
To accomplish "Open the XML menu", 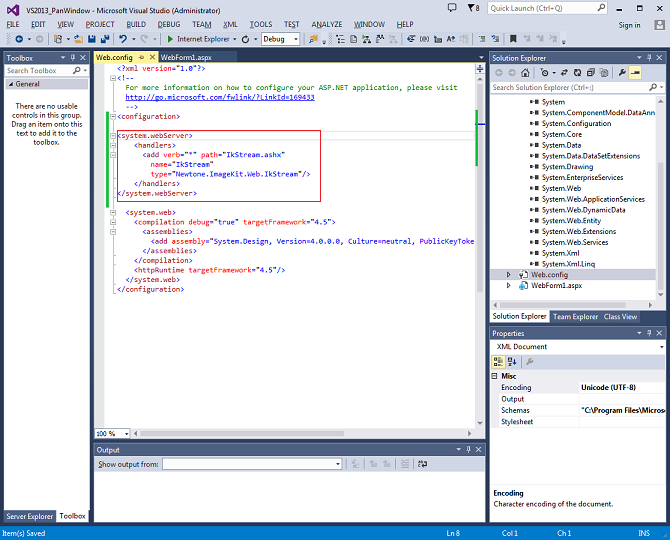I will [x=230, y=25].
